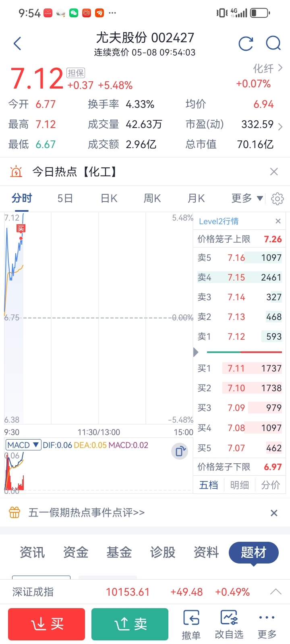290x644 pixels.
Task: Open chart settings gear icon
Action: (x=278, y=199)
